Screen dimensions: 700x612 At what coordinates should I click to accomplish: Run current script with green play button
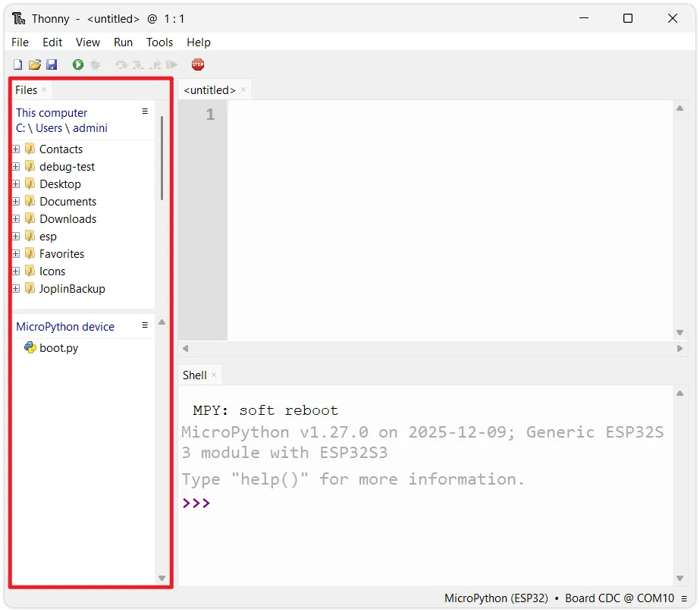pyautogui.click(x=78, y=65)
